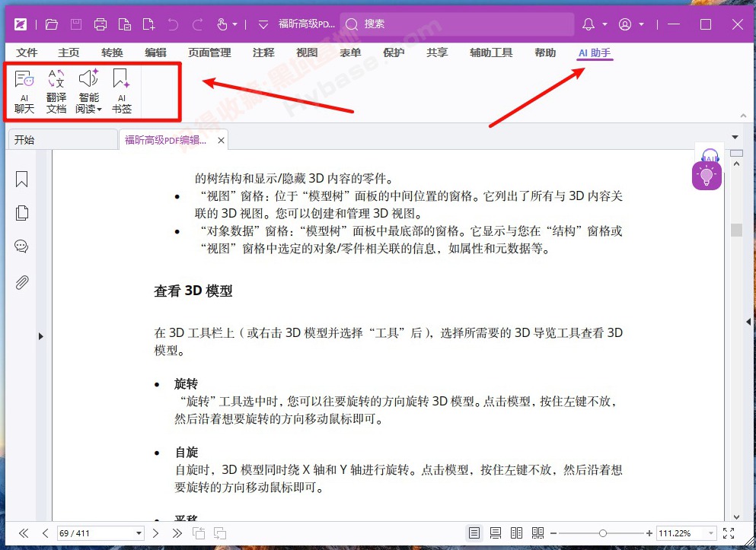Click the AI headphone assistant icon
The height and width of the screenshot is (550, 756).
point(710,155)
